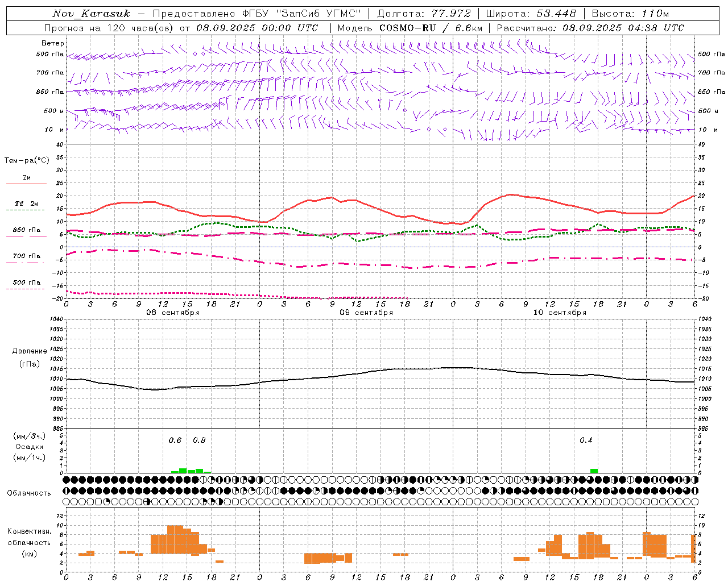
Task: Click the "(гПа)" pressure unit label
Action: tap(30, 364)
